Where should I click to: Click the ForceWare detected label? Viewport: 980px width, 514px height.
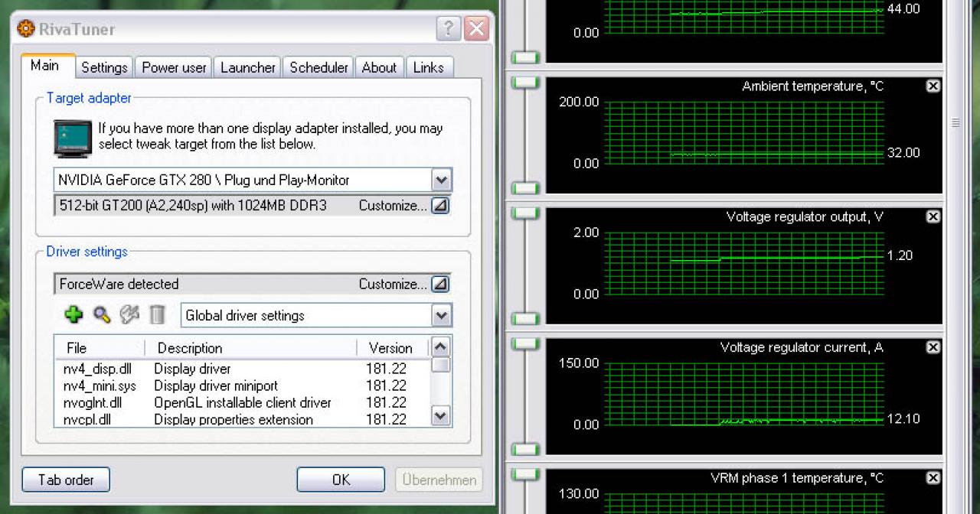[x=119, y=284]
